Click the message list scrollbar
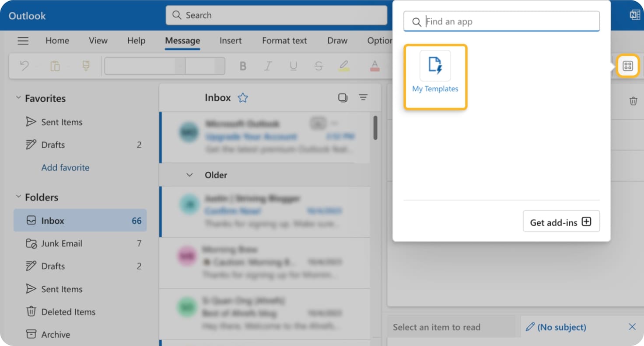The width and height of the screenshot is (644, 346). pos(375,128)
